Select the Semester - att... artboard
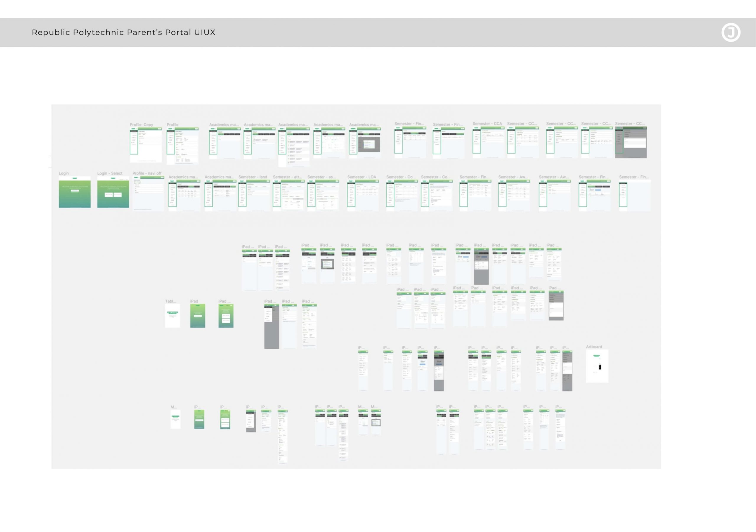The height and width of the screenshot is (532, 756). pos(289,195)
